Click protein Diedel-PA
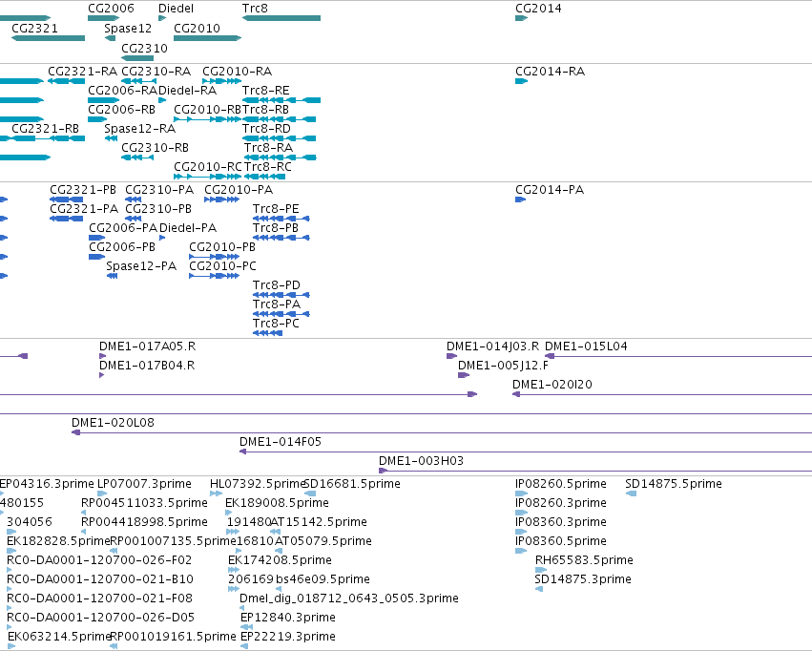Image resolution: width=812 pixels, height=651 pixels. tap(188, 228)
